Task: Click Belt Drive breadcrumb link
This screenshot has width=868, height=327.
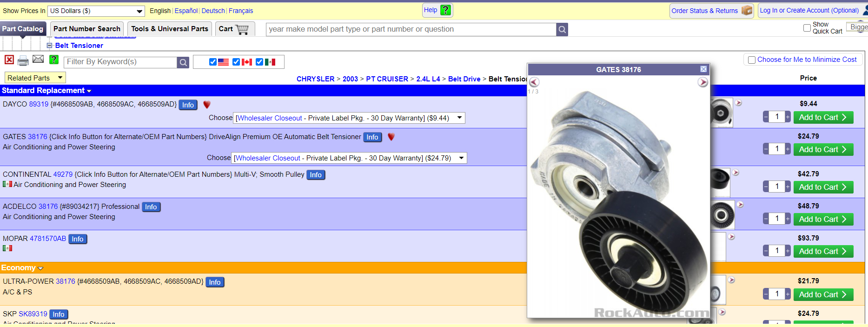Action: click(464, 79)
